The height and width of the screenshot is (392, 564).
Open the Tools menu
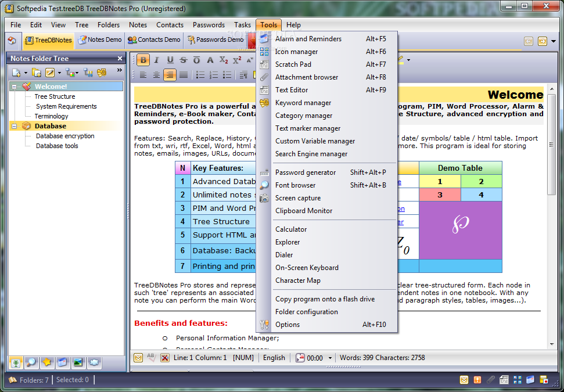pyautogui.click(x=269, y=25)
